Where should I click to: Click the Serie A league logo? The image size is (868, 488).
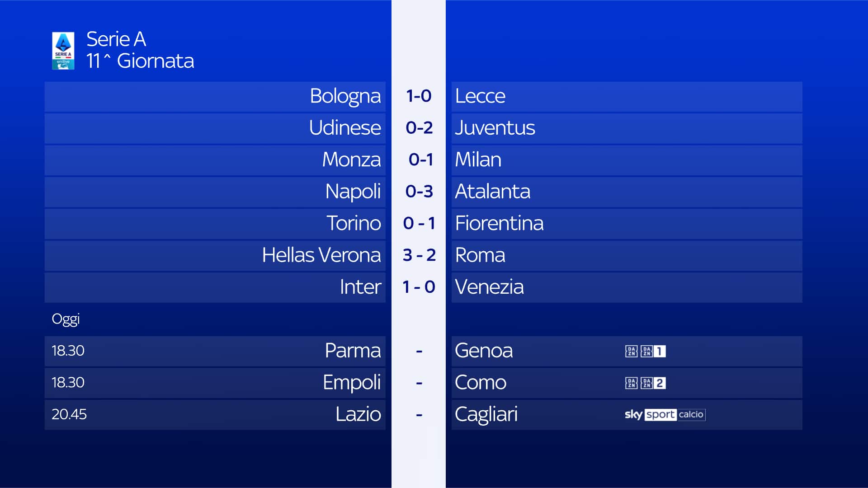(63, 51)
